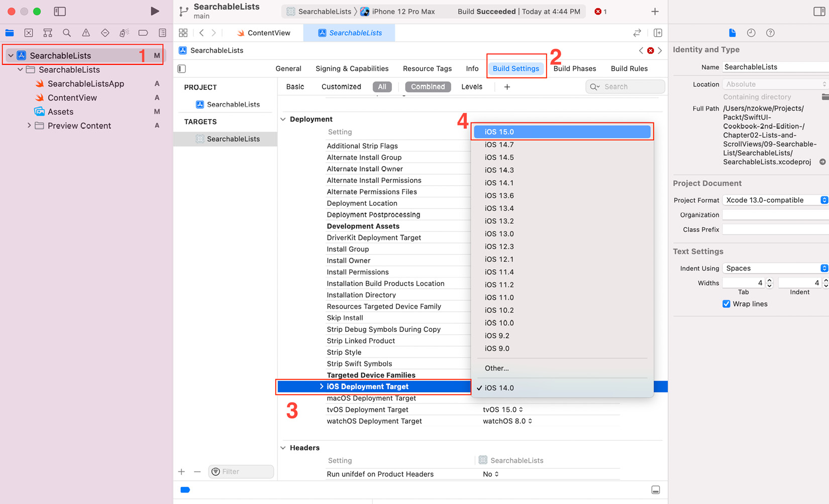Select the Levels view toggle

[472, 87]
